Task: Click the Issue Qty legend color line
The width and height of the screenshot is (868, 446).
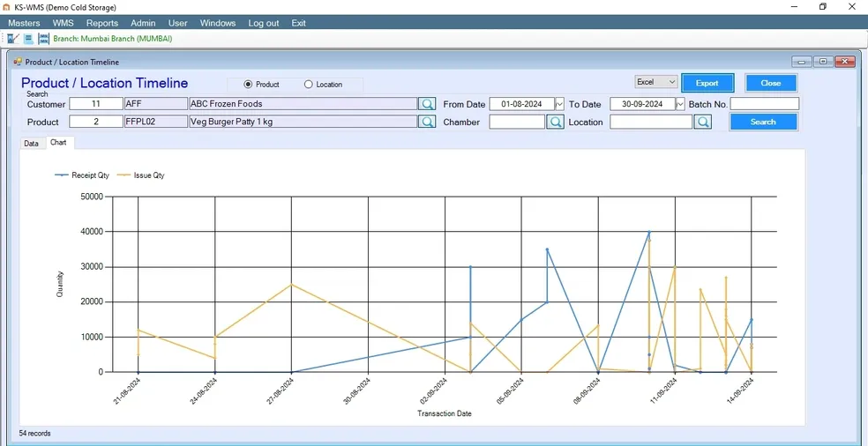Action: (123, 175)
